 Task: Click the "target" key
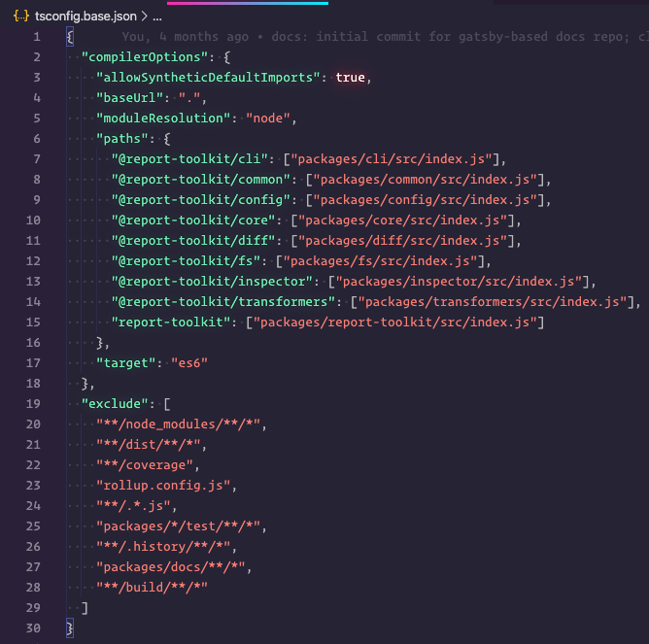point(126,363)
